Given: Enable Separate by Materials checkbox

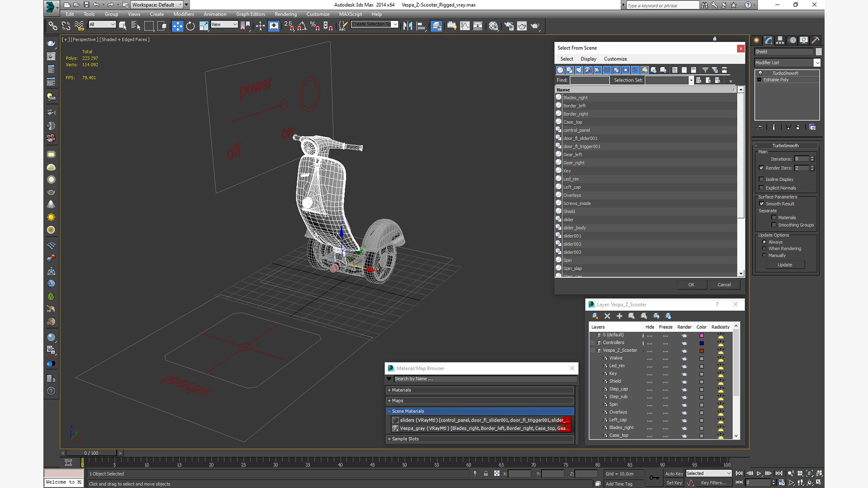Looking at the screenshot, I should click(x=774, y=218).
